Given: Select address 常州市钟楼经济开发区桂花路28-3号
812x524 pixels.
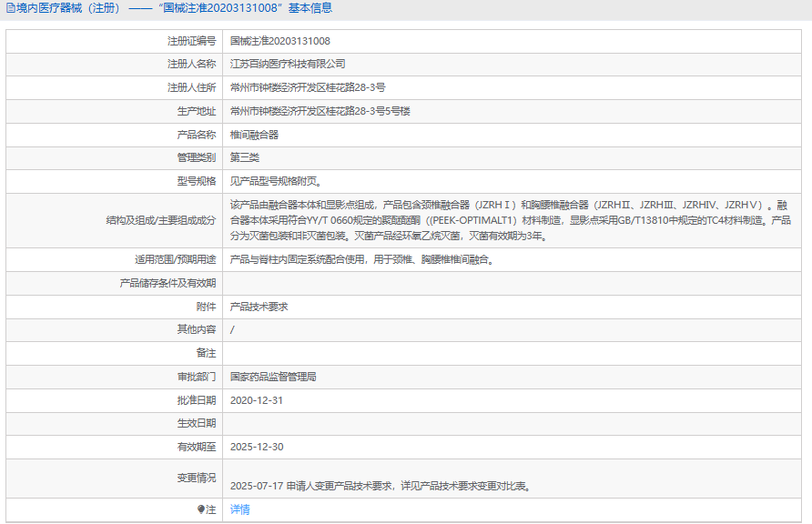Looking at the screenshot, I should pyautogui.click(x=308, y=87).
